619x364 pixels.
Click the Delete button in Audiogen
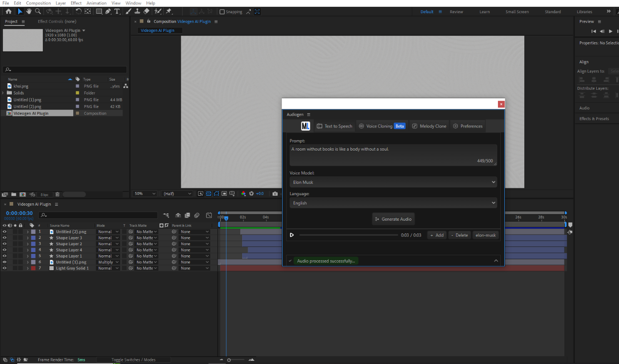tap(458, 235)
